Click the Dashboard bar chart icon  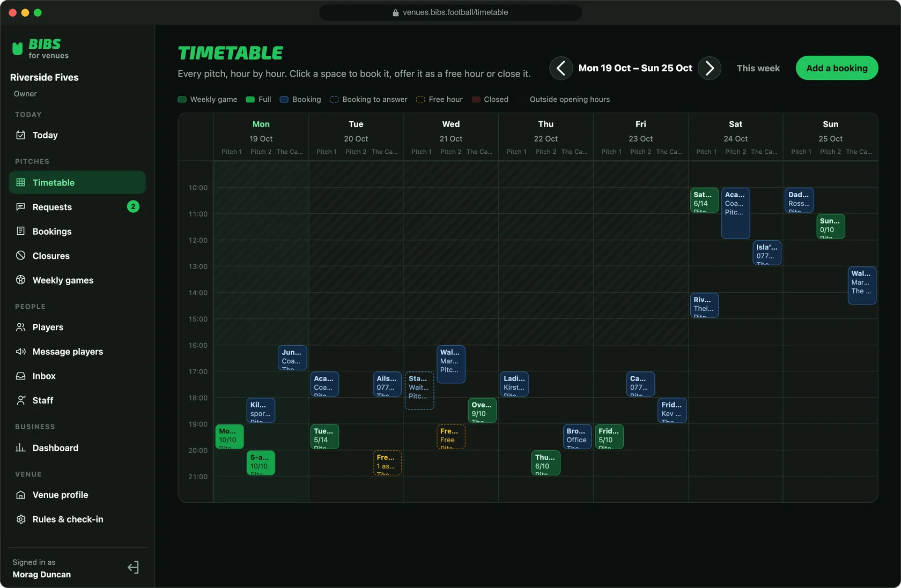(20, 448)
